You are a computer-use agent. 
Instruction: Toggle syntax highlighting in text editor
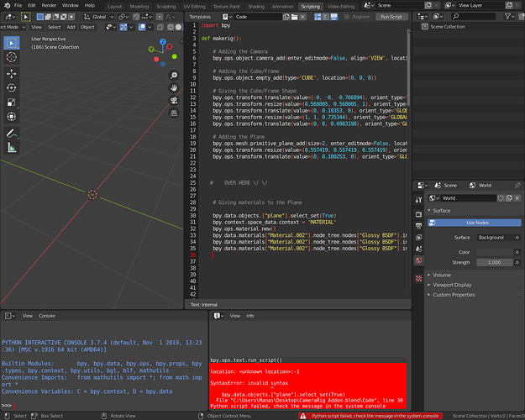[x=333, y=17]
